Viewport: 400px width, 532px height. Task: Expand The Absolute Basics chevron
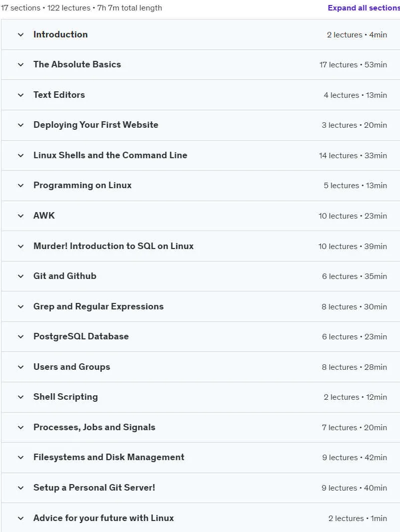tap(20, 64)
